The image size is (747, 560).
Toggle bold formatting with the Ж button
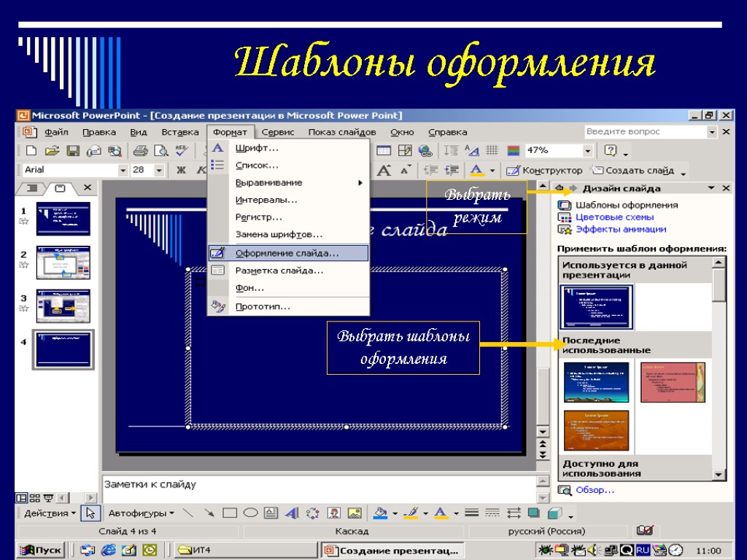coord(182,170)
